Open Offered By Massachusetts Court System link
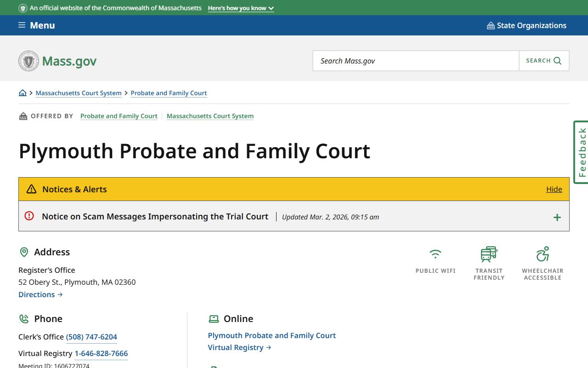This screenshot has width=588, height=368. pyautogui.click(x=210, y=116)
